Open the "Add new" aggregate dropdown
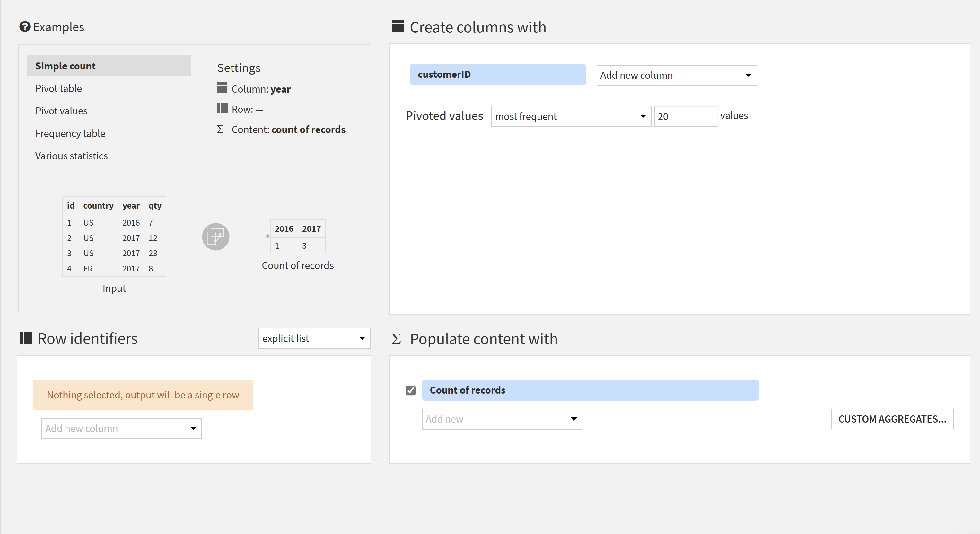The height and width of the screenshot is (534, 980). point(502,419)
